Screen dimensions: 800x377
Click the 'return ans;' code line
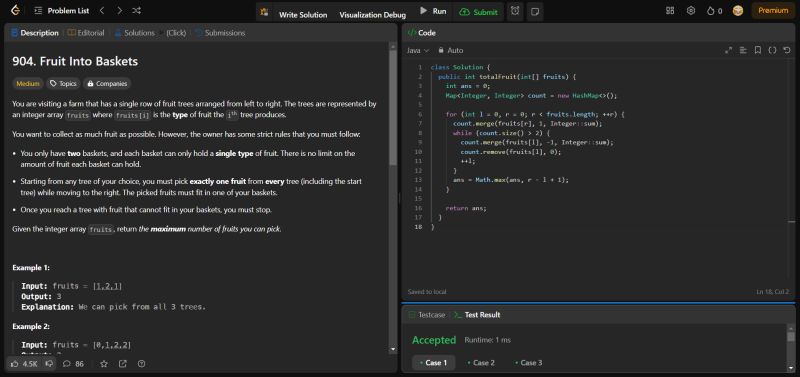pos(466,208)
